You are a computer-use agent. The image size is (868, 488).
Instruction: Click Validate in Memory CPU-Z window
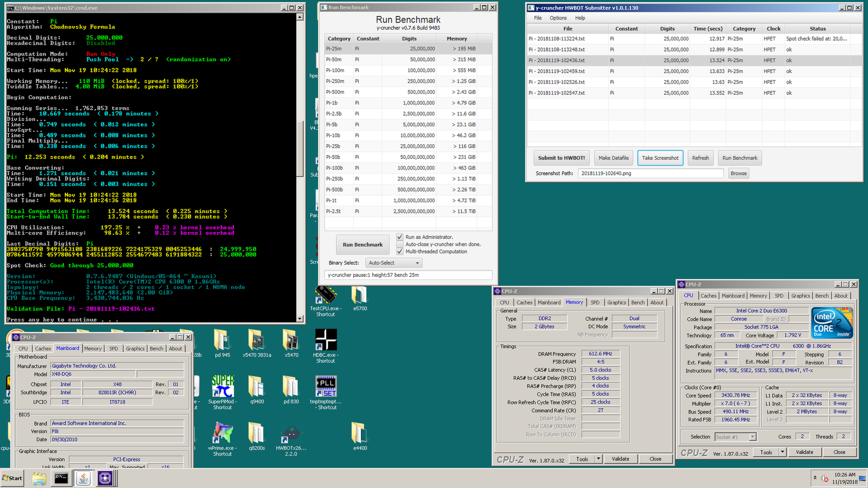click(x=620, y=459)
